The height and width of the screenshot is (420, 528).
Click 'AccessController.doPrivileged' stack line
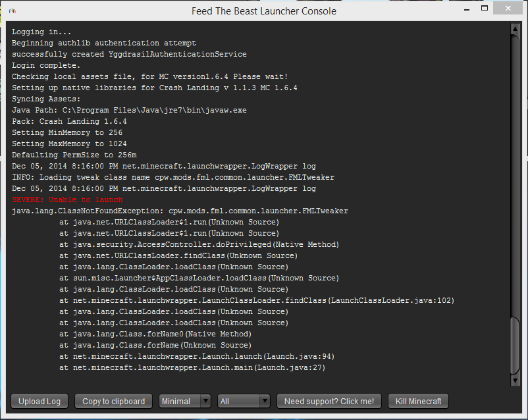(199, 244)
